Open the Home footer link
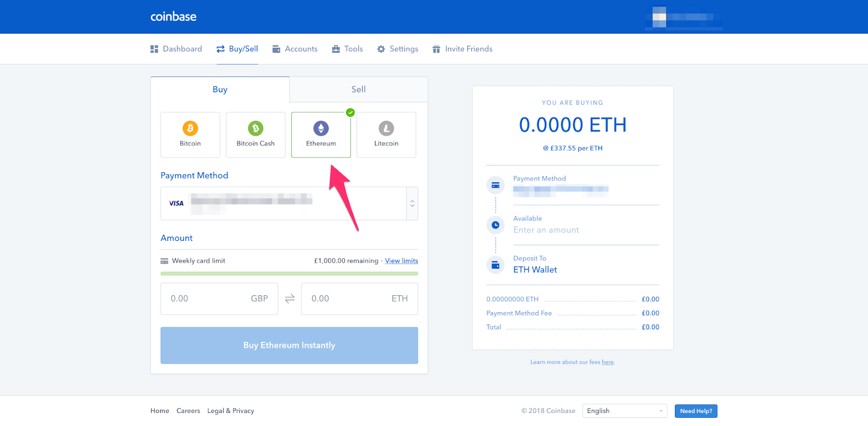The width and height of the screenshot is (868, 426). click(160, 411)
